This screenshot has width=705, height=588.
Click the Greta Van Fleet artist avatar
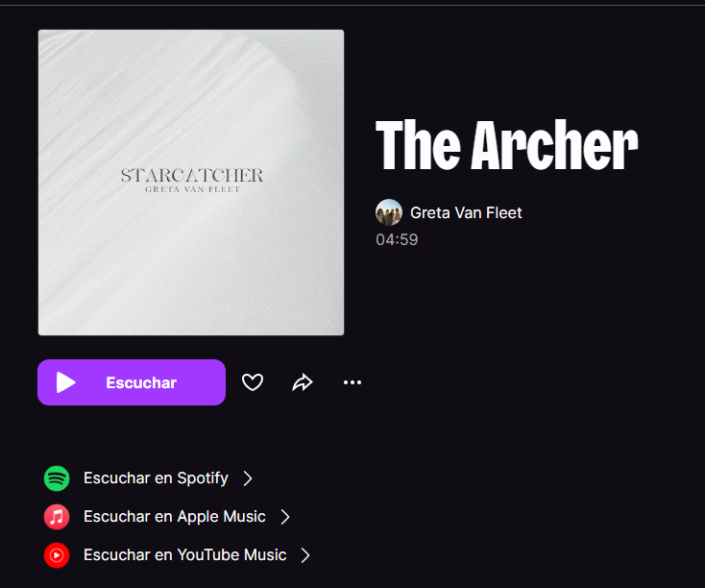(389, 212)
